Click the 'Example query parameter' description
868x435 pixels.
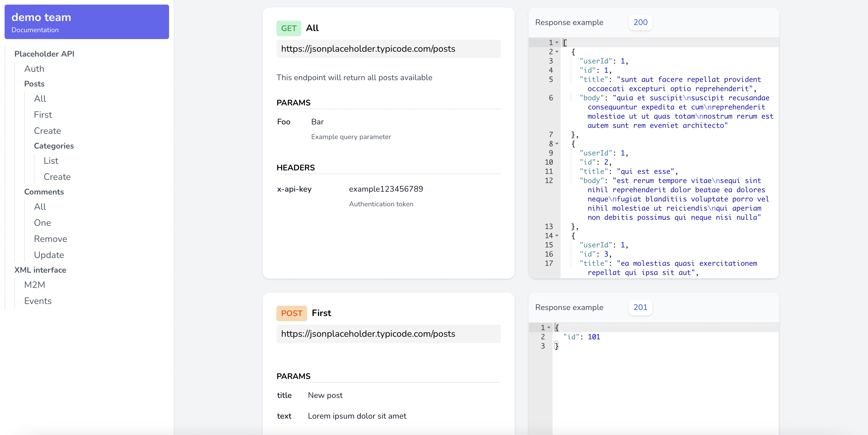351,137
